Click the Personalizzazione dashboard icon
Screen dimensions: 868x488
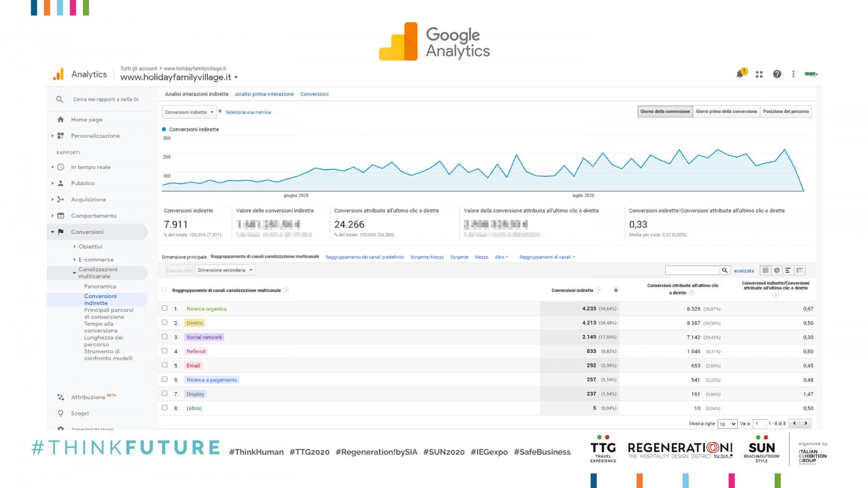click(x=60, y=136)
